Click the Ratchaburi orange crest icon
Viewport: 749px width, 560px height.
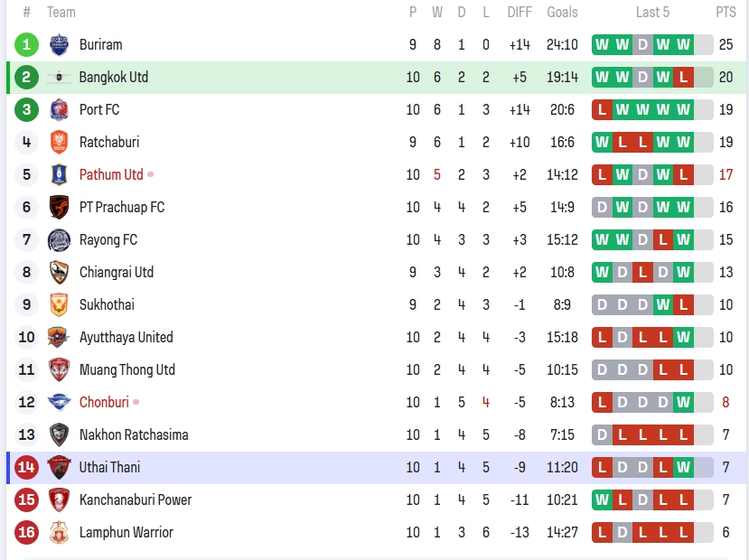coord(59,142)
